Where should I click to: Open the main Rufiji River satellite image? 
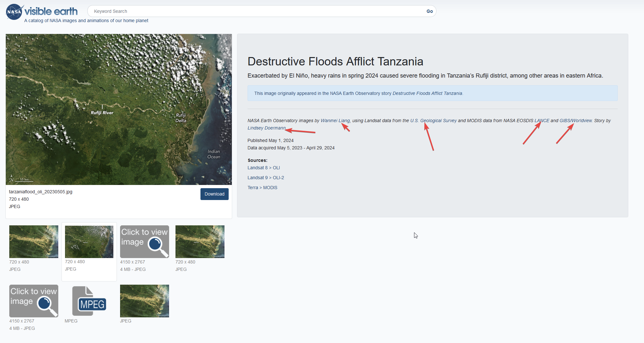(x=119, y=109)
